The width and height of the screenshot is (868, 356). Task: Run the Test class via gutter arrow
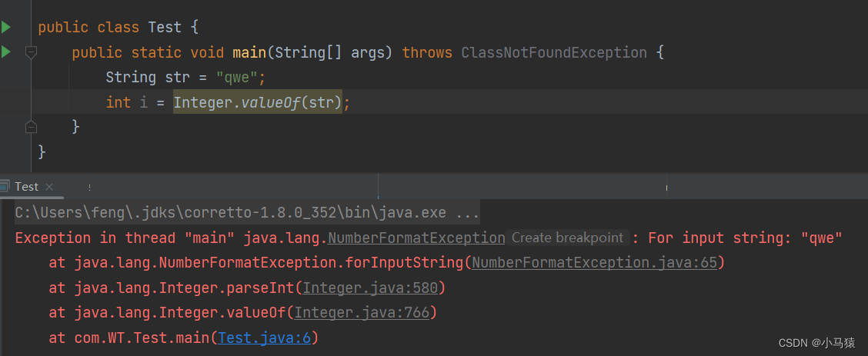coord(5,27)
